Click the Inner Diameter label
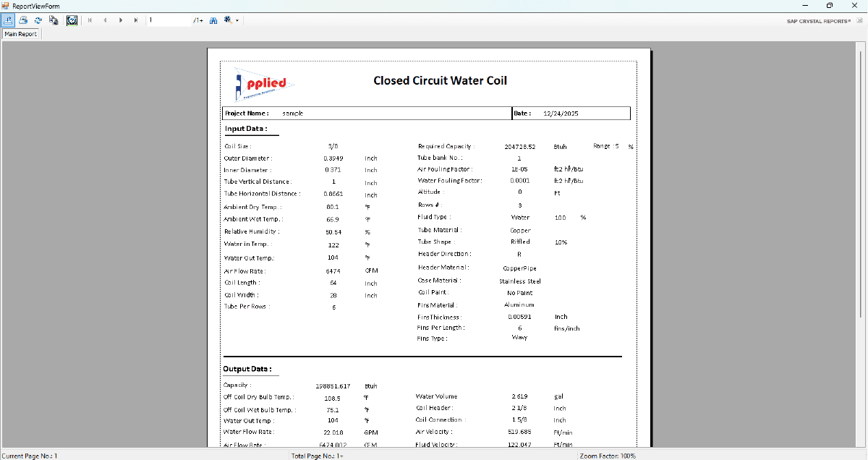 (x=247, y=170)
